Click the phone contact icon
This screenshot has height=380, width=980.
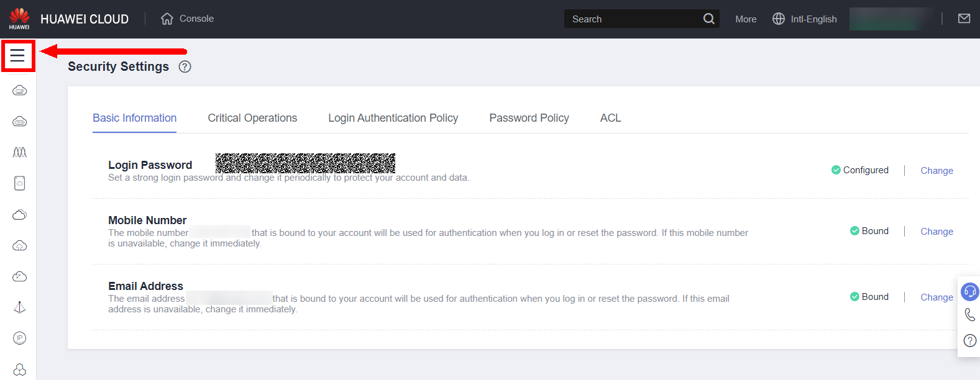click(969, 315)
